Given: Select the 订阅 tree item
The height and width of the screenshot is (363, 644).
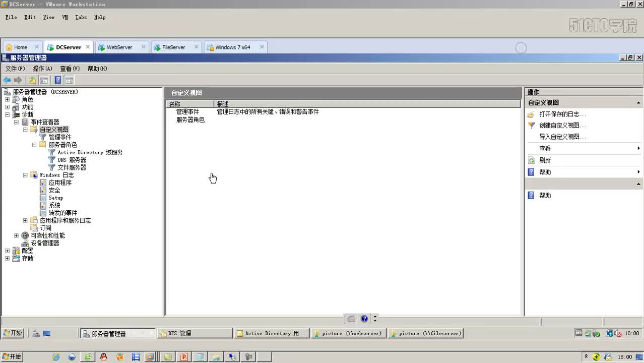Looking at the screenshot, I should 45,228.
